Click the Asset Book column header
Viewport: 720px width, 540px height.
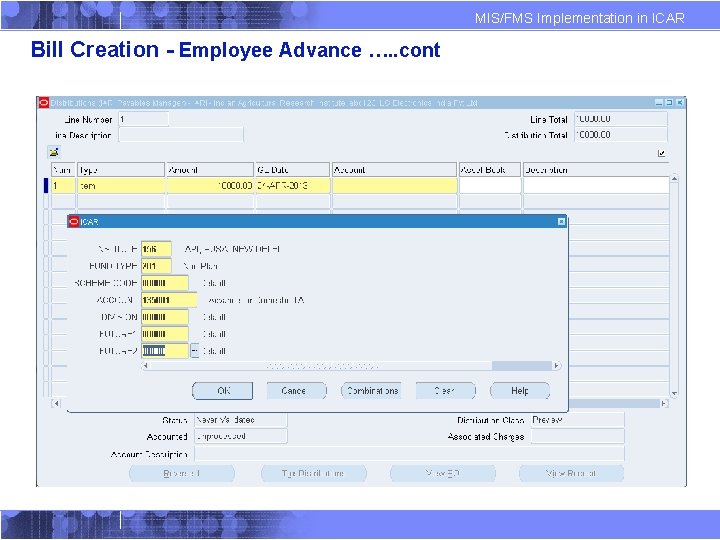[490, 170]
